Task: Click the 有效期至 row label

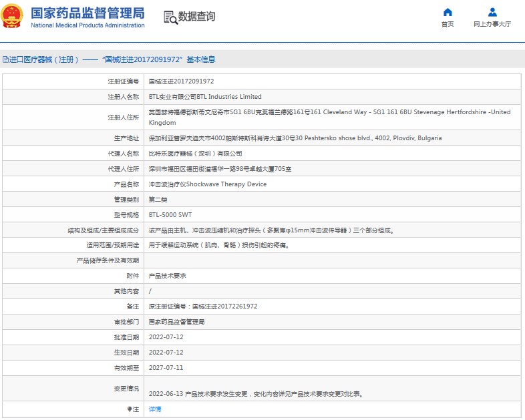Action: point(126,368)
